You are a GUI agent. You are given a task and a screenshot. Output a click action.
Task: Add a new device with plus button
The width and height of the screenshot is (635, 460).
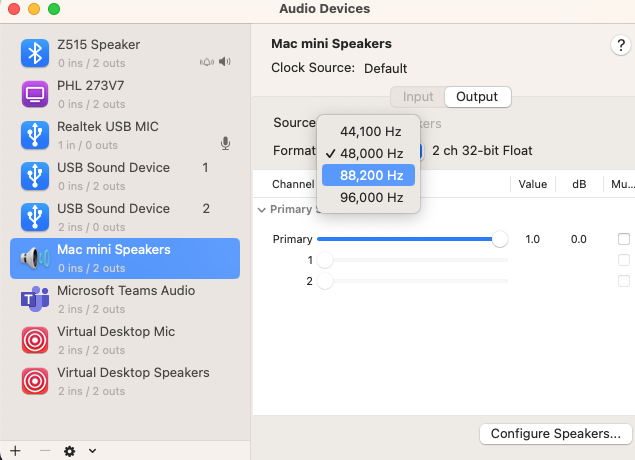[x=15, y=451]
